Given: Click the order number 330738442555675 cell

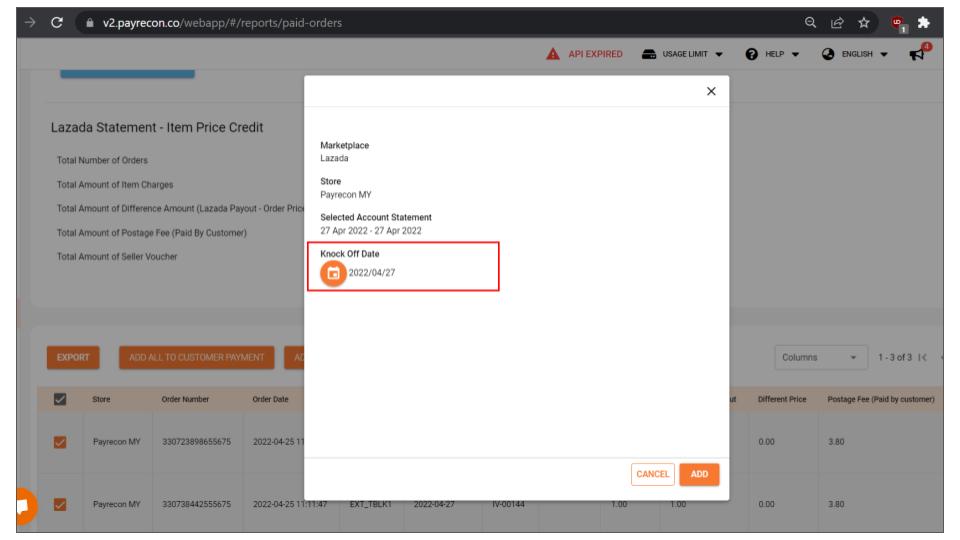Looking at the screenshot, I should click(x=197, y=504).
